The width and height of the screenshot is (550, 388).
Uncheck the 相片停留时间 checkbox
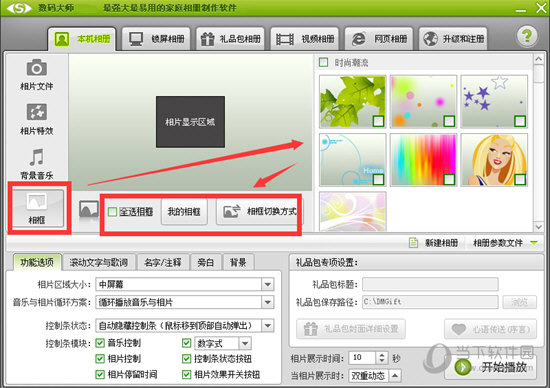coord(100,374)
